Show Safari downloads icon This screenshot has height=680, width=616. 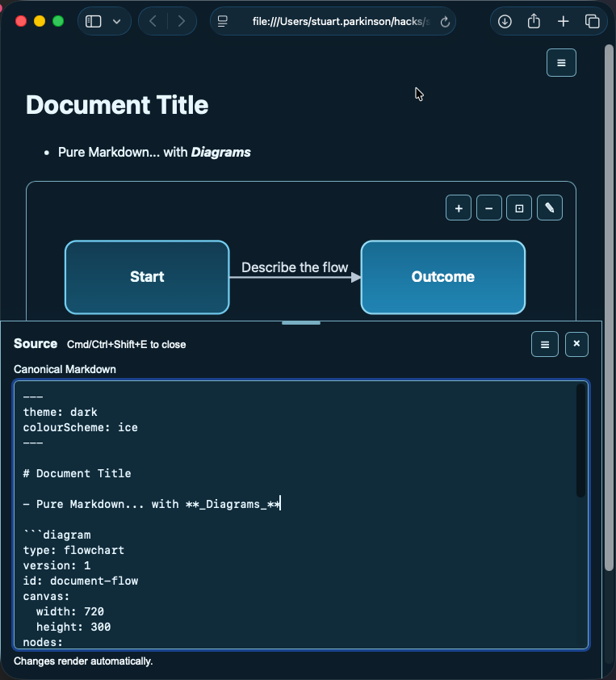(505, 21)
